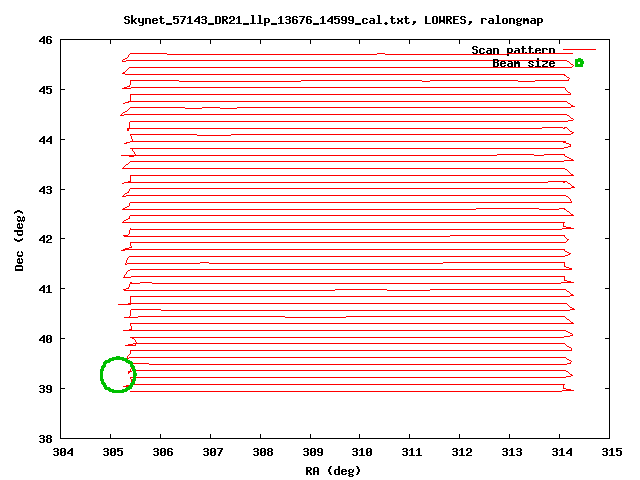Select the 'Beam size' legend label

tap(524, 63)
